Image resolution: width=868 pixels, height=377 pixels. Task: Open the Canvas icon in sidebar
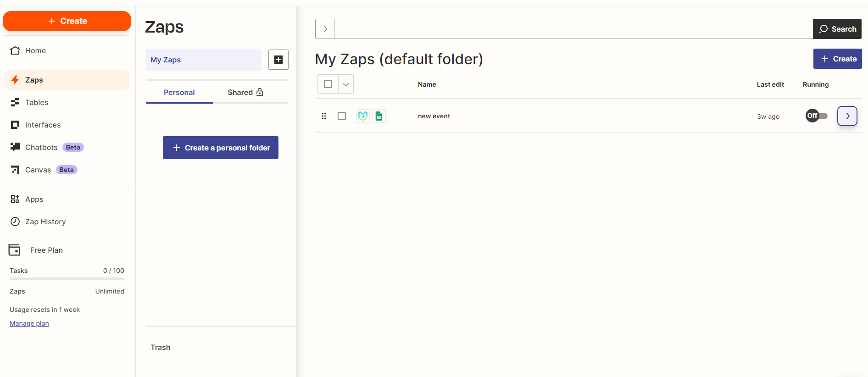(15, 170)
